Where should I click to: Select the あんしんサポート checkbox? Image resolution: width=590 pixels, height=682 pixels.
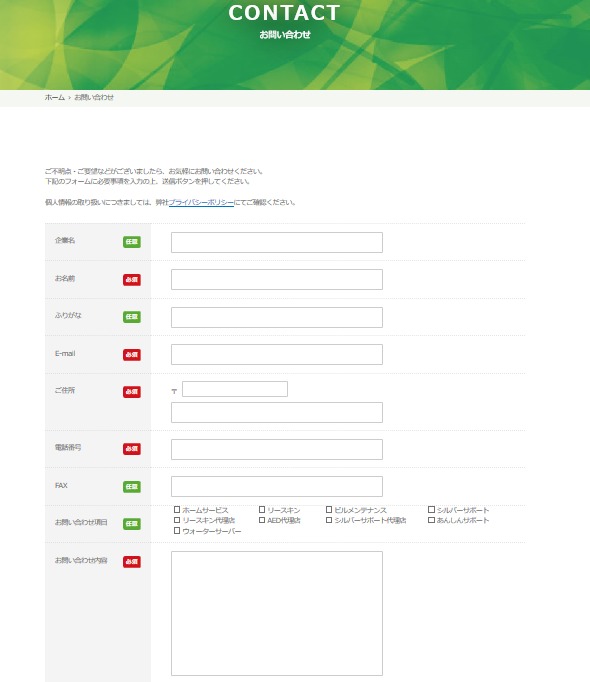point(431,520)
